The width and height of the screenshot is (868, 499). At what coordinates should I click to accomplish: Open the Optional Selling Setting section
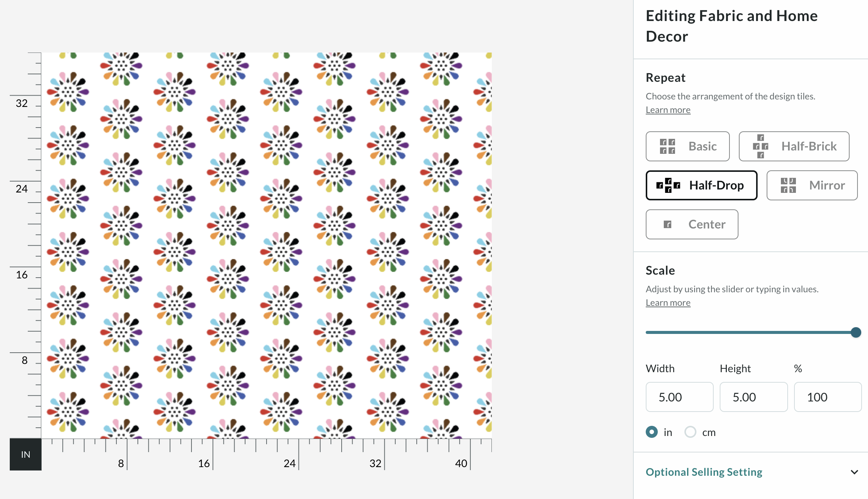[704, 472]
